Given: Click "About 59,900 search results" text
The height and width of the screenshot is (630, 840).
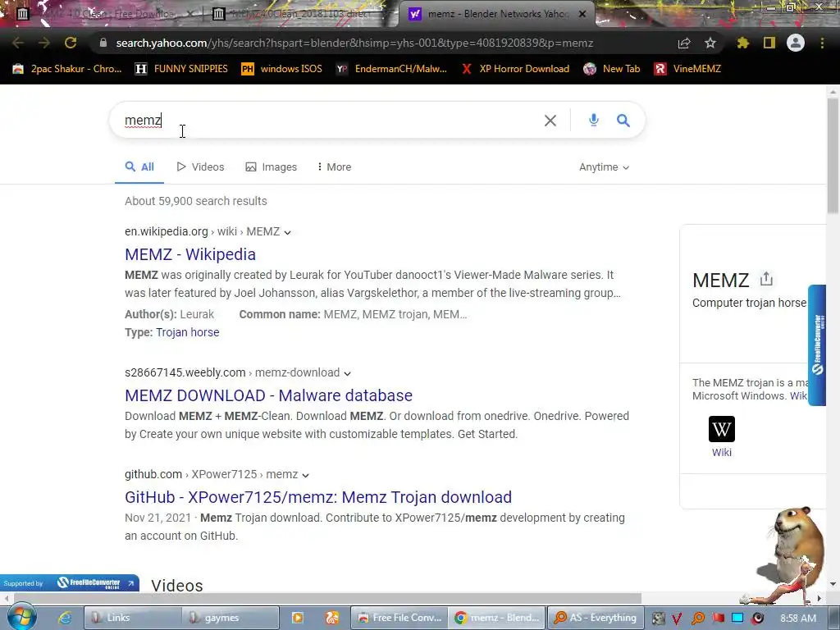Looking at the screenshot, I should 196,201.
